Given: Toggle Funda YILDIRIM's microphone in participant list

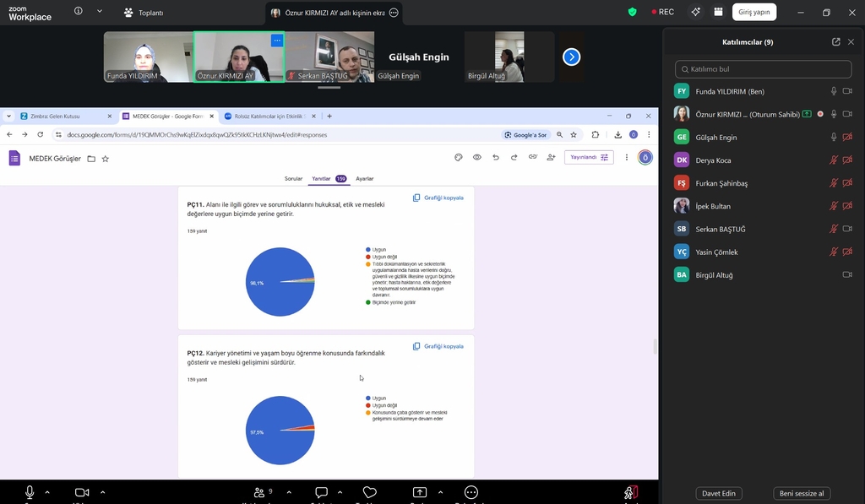Looking at the screenshot, I should [834, 91].
